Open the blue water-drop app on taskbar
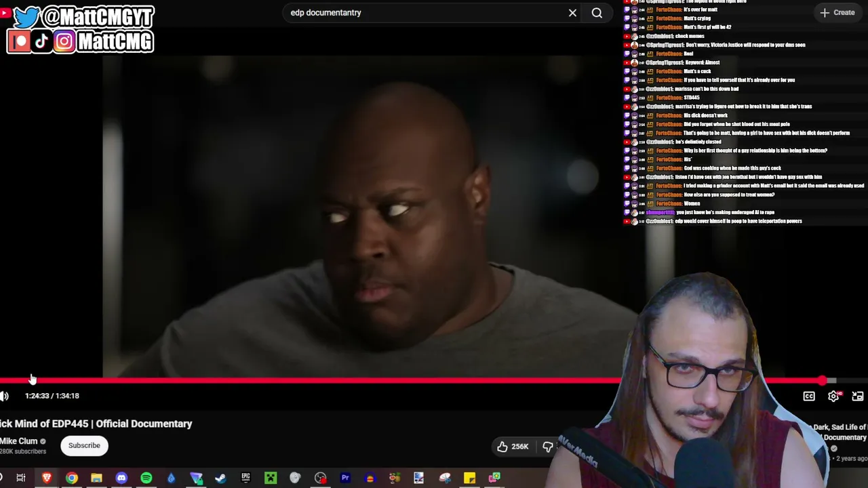 coord(171,478)
